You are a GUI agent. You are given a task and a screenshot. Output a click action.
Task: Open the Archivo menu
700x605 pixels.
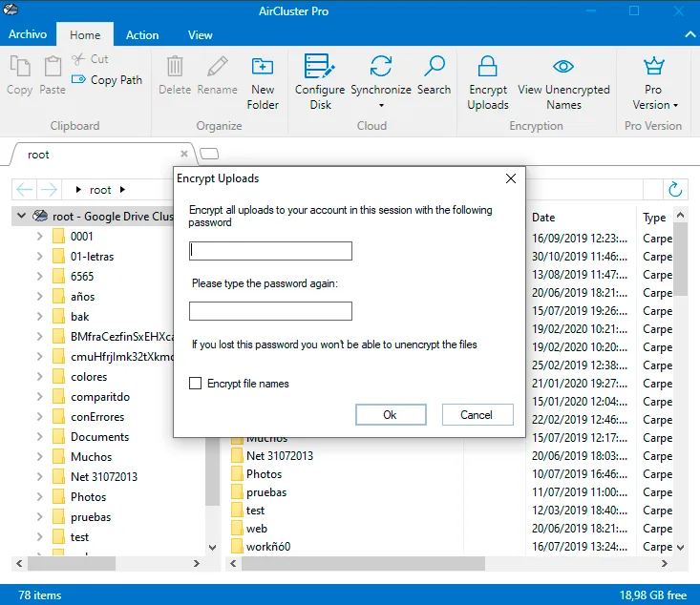pyautogui.click(x=28, y=34)
